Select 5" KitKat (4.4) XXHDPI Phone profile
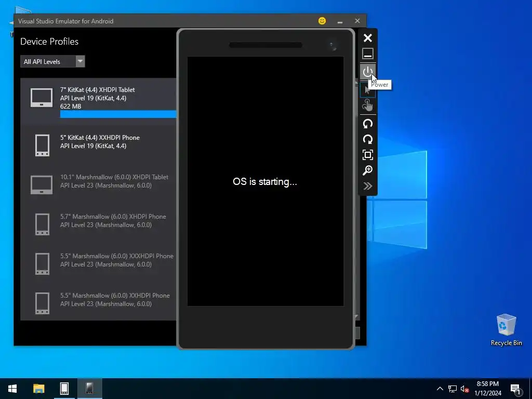Screen dimensions: 532x399 click(x=98, y=145)
